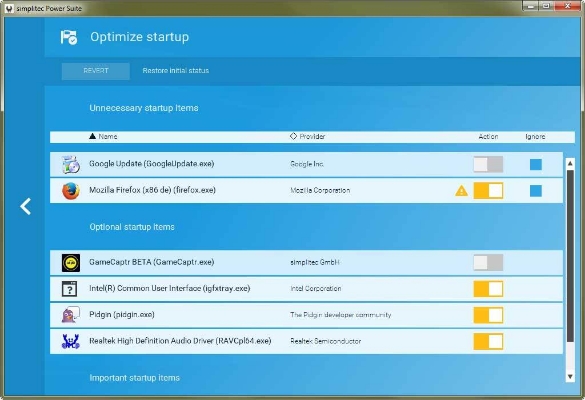Toggle the Realtek Audio Driver switch
585x400 pixels.
[x=488, y=341]
